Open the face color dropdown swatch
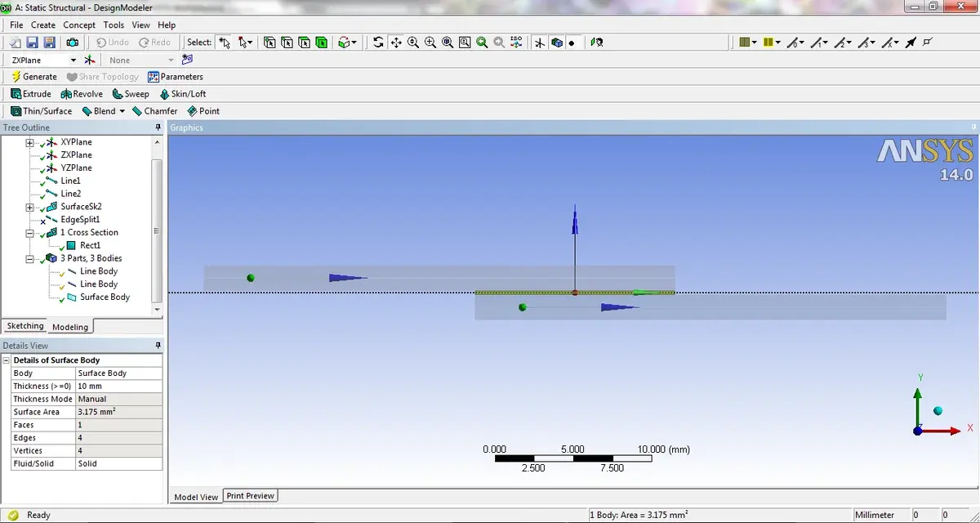This screenshot has width=980, height=523. pos(747,42)
